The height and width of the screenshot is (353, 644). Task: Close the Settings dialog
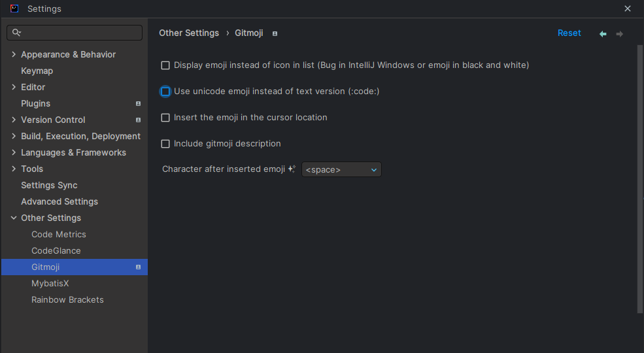point(628,8)
